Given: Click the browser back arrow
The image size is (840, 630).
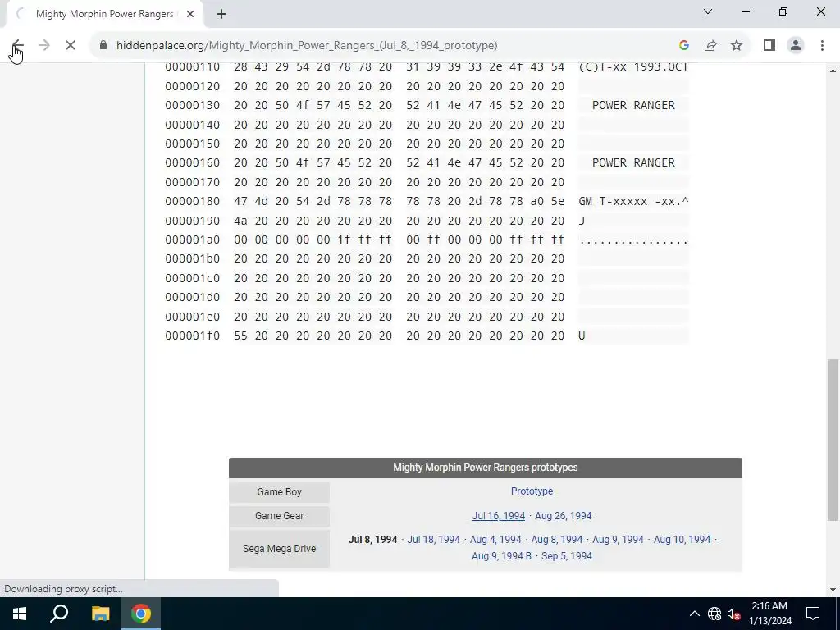Looking at the screenshot, I should coord(18,46).
